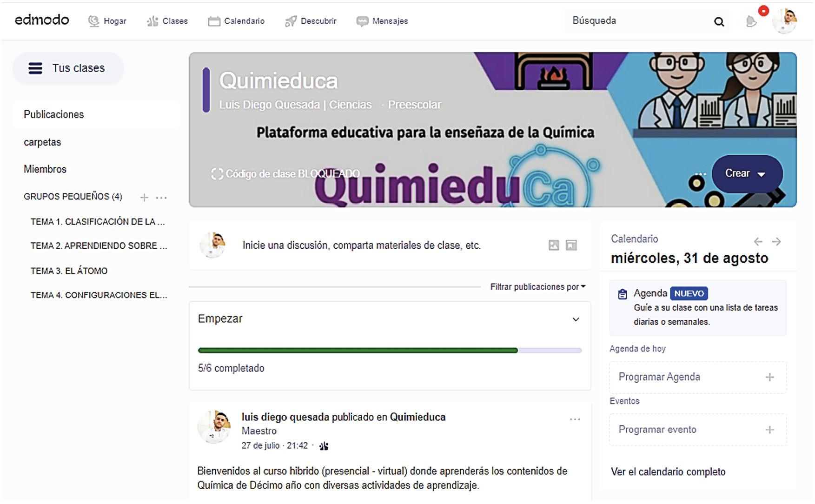
Task: Go to next calendar day arrow
Action: (x=776, y=241)
